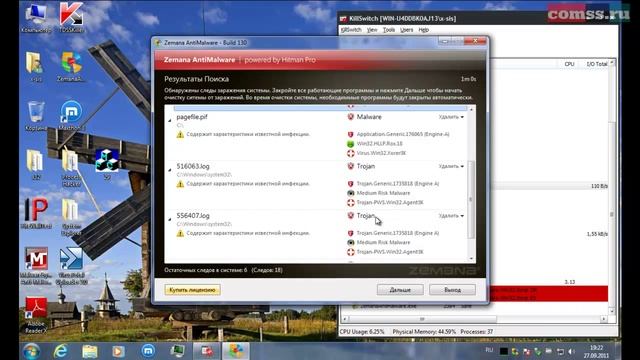The width and height of the screenshot is (640, 360).
Task: Open the Process Hacker desktop folder
Action: tap(71, 167)
